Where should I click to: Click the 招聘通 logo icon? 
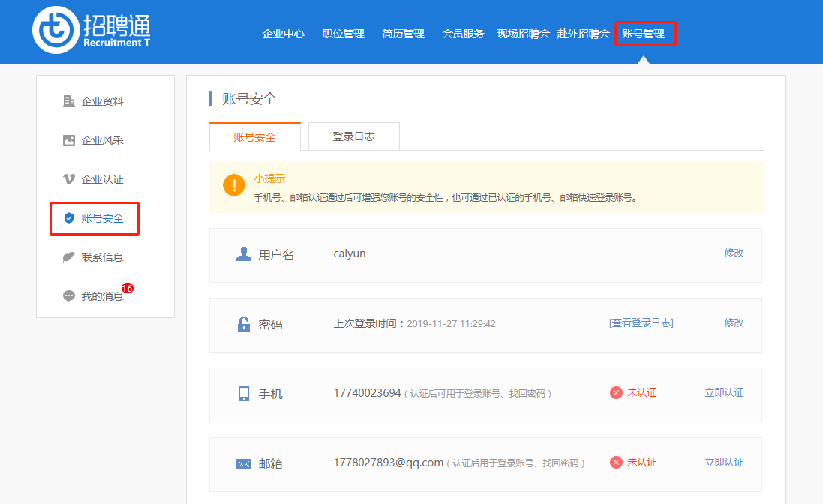coord(56,31)
